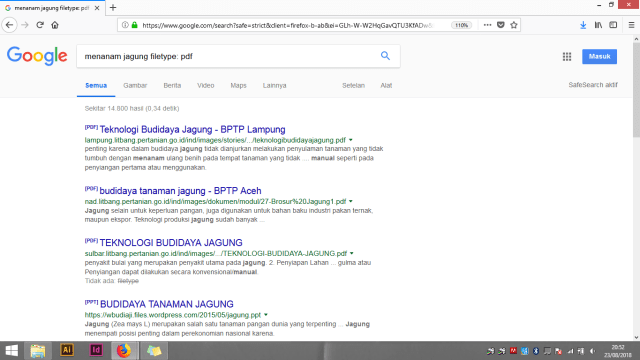
Task: Open the Firefox downloads arrow
Action: coord(583,25)
